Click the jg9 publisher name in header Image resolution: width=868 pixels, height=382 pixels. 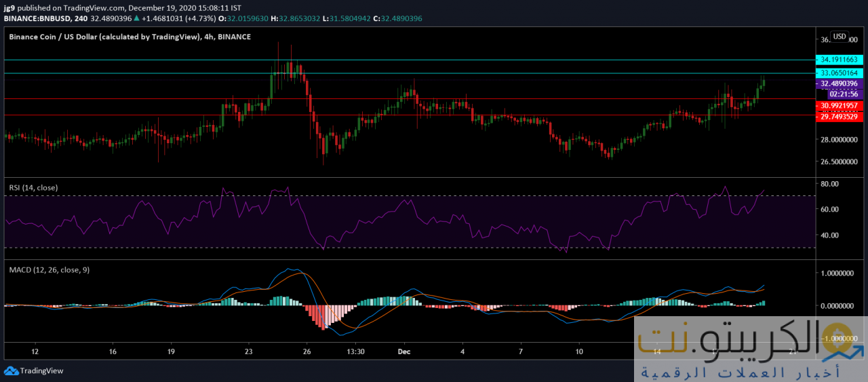[9, 7]
